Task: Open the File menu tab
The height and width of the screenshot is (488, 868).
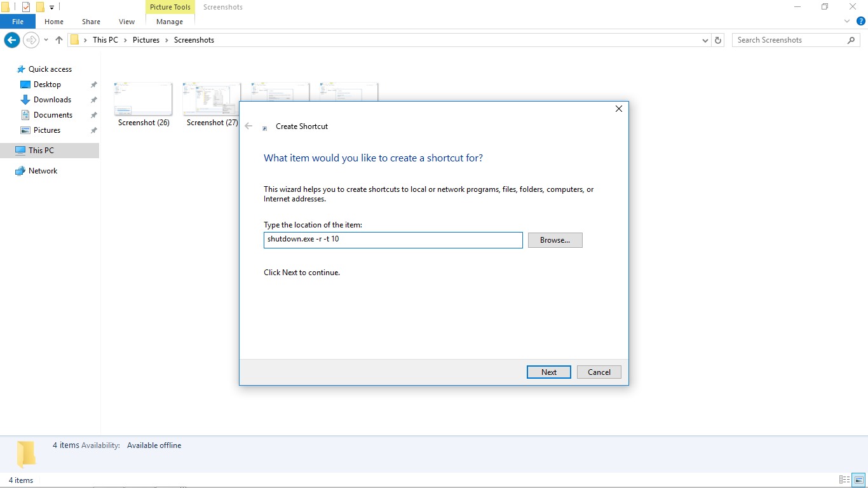Action: [x=18, y=22]
